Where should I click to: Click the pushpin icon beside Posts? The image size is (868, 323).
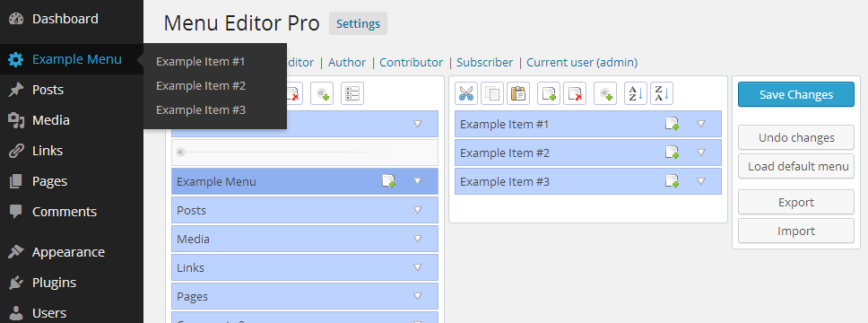click(x=17, y=90)
